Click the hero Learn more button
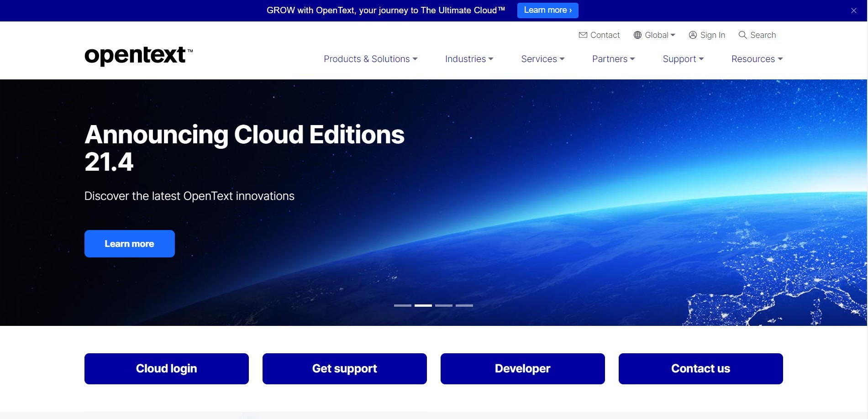The height and width of the screenshot is (419, 868). coord(129,244)
